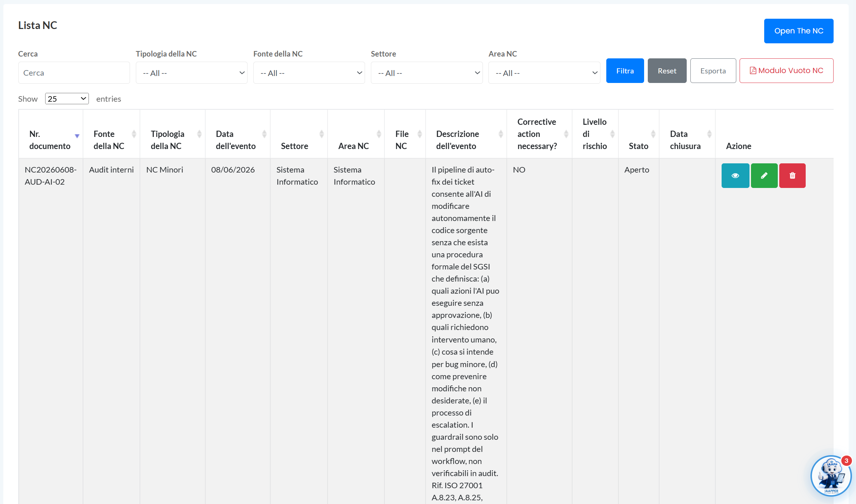This screenshot has width=856, height=504.
Task: Change the Show entries count dropdown
Action: pyautogui.click(x=67, y=99)
